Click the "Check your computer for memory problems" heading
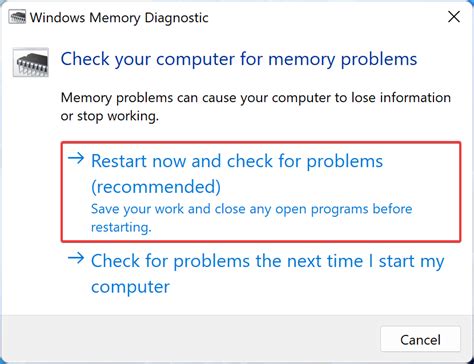The height and width of the screenshot is (364, 474). [239, 60]
